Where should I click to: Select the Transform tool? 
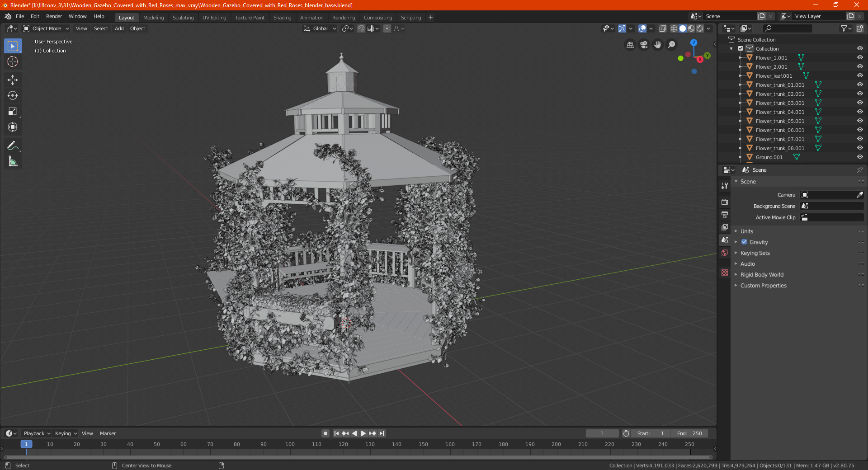[13, 127]
